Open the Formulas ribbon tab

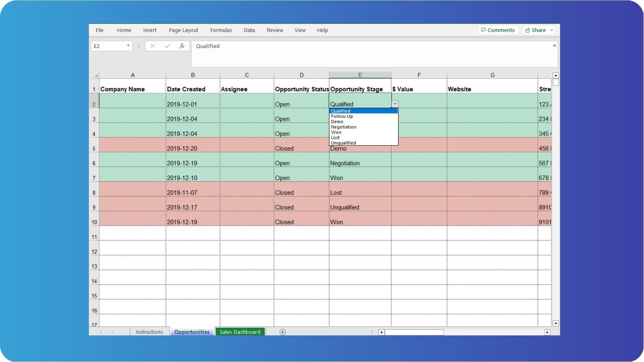pyautogui.click(x=221, y=30)
